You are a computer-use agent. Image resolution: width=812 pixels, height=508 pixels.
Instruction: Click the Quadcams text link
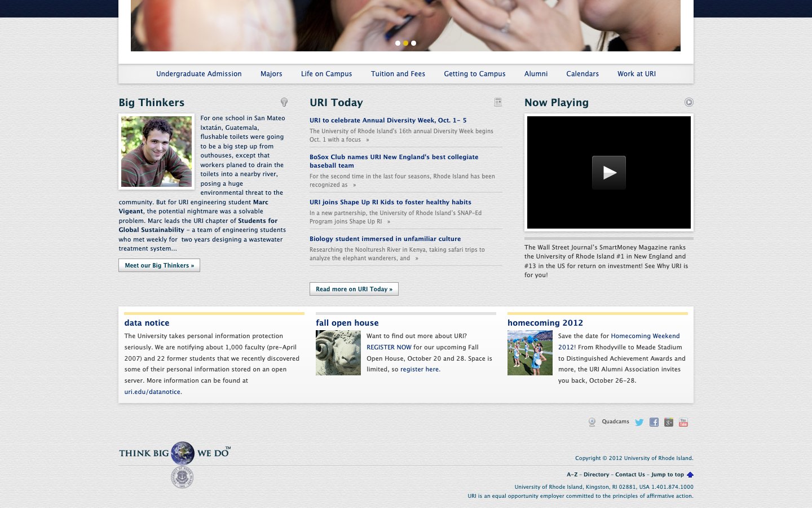[615, 422]
